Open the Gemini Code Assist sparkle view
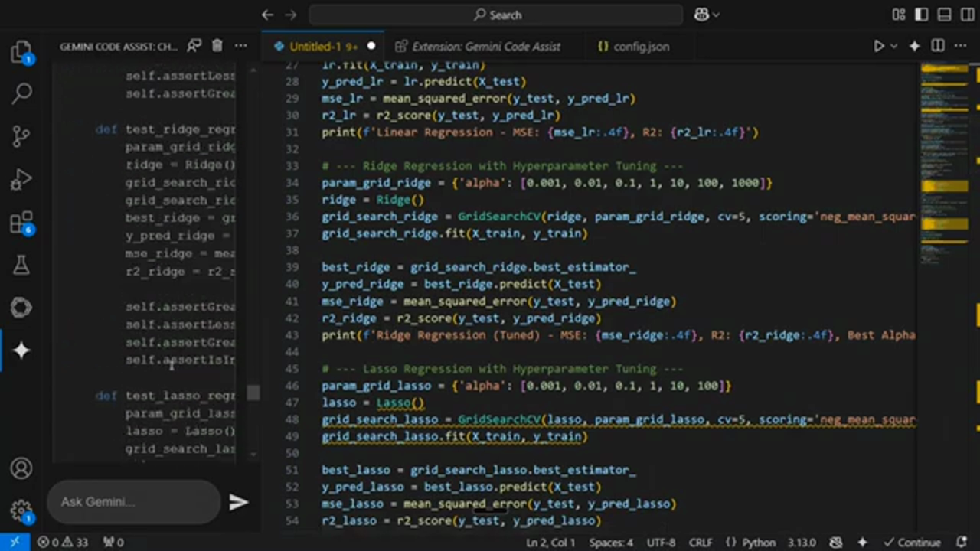Viewport: 980px width, 551px height. click(21, 350)
